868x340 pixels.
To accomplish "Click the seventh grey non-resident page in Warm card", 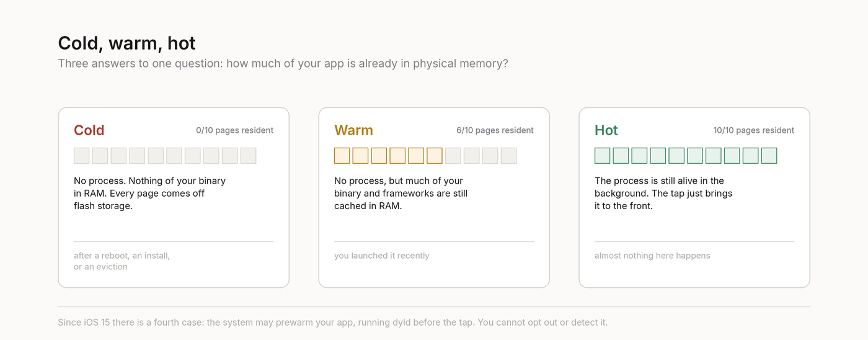I will pos(453,156).
